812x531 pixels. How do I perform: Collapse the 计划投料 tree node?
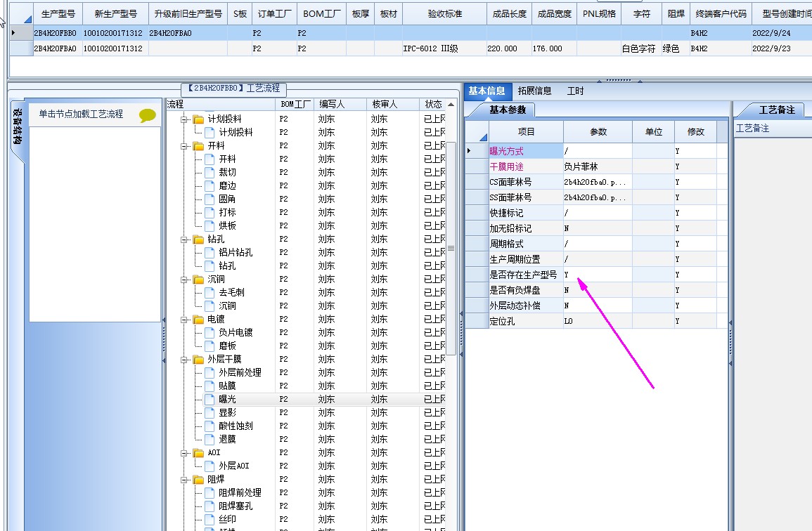click(x=183, y=119)
